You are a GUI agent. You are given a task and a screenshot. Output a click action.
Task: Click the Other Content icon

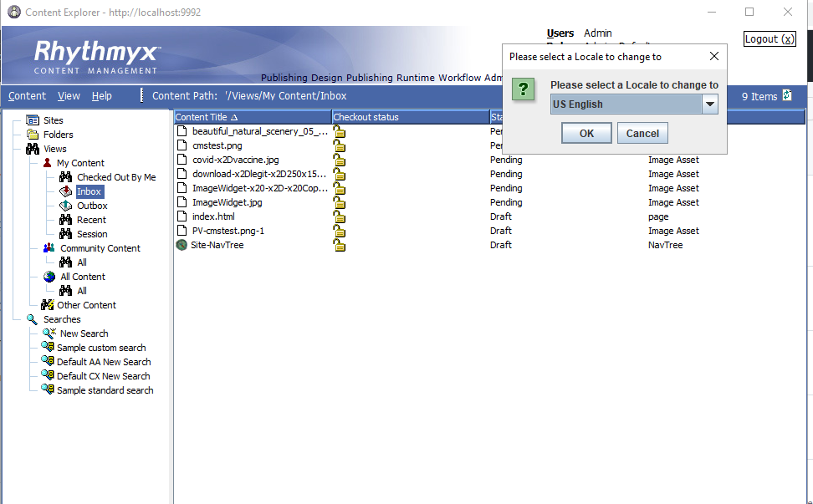[x=48, y=304]
